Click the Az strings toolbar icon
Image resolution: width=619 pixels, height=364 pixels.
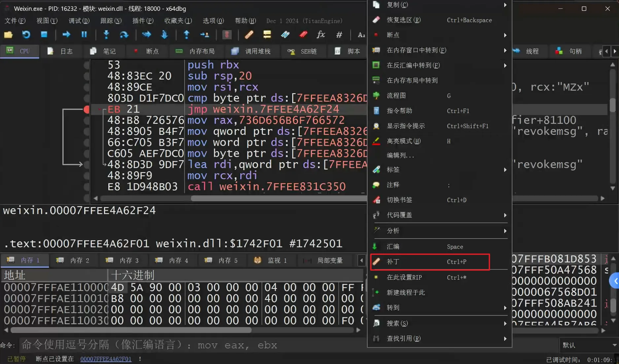point(361,35)
